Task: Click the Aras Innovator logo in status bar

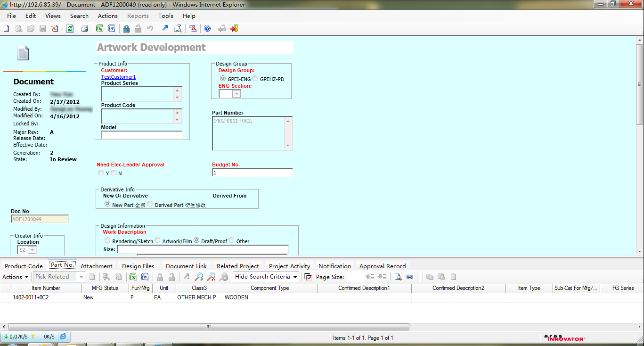Action: point(564,338)
